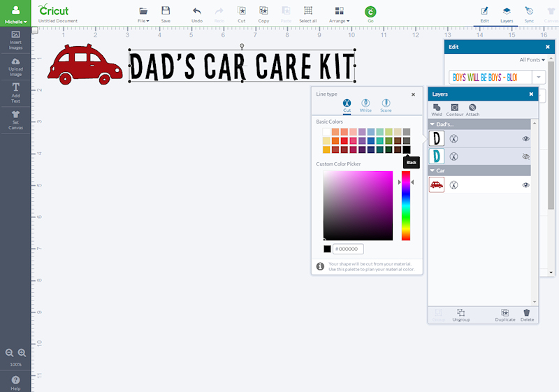Open the Contour tool
559x392 pixels.
pos(455,110)
